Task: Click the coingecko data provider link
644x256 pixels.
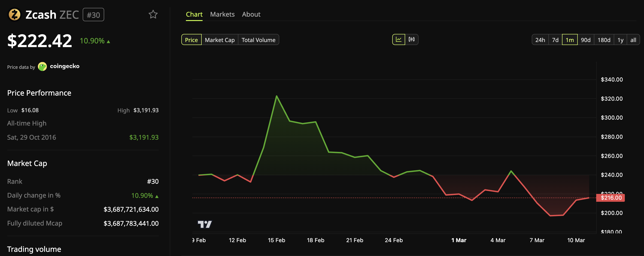Action: click(x=64, y=66)
